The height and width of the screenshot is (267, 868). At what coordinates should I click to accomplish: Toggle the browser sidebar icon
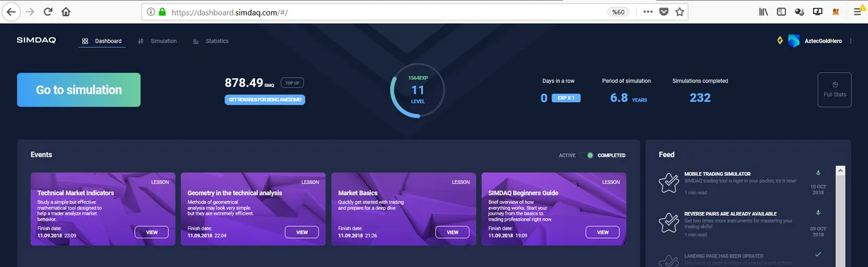(x=781, y=12)
